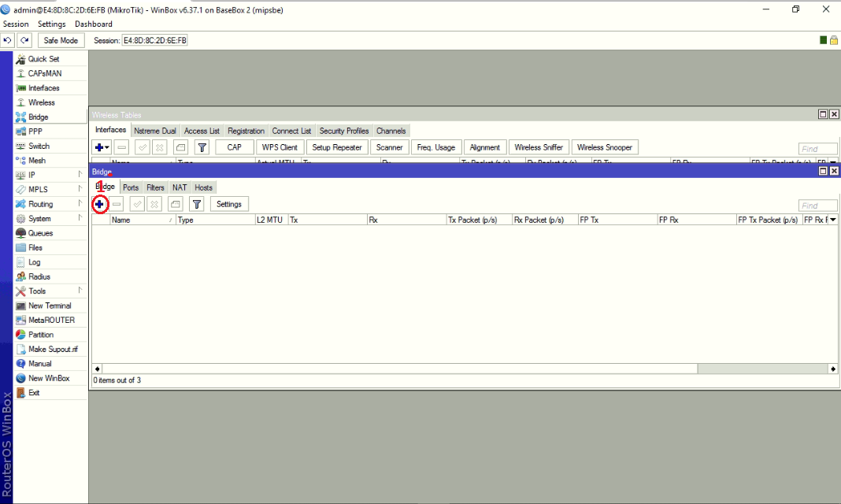Switch to the Ports tab in Bridge window
841x504 pixels.
click(x=131, y=187)
